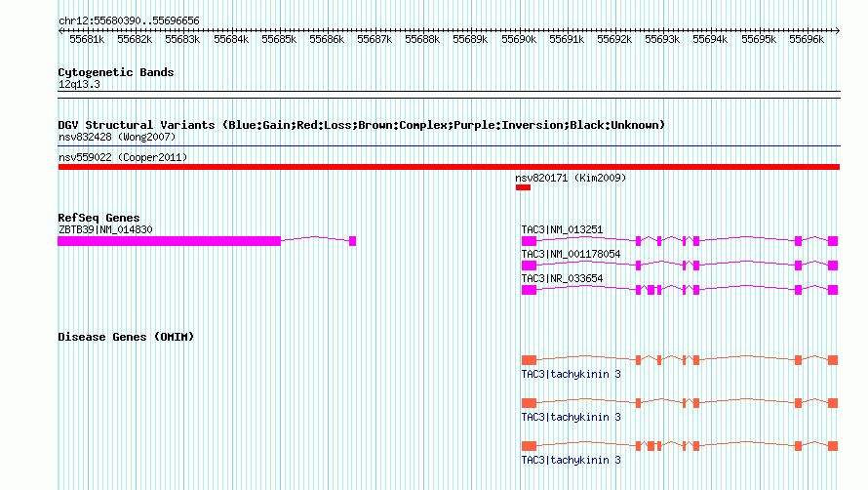This screenshot has width=868, height=490.
Task: Click the left arrow end of ruler
Action: (x=60, y=30)
